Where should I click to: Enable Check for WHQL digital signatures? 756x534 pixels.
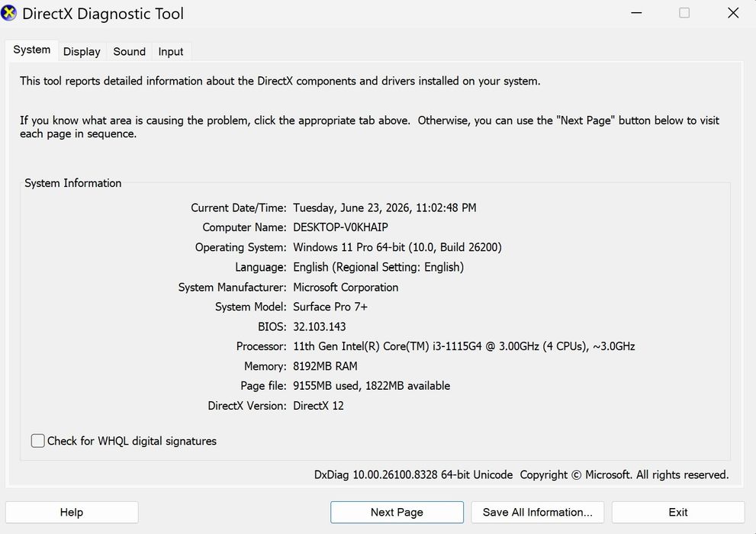pos(37,440)
